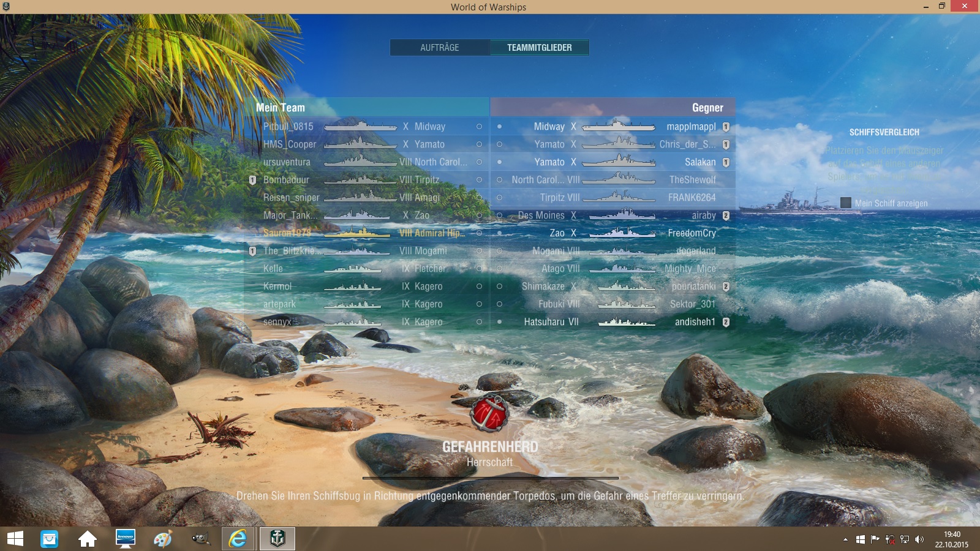Click the division 2 badge next to airaby
This screenshot has height=551, width=980.
click(726, 216)
